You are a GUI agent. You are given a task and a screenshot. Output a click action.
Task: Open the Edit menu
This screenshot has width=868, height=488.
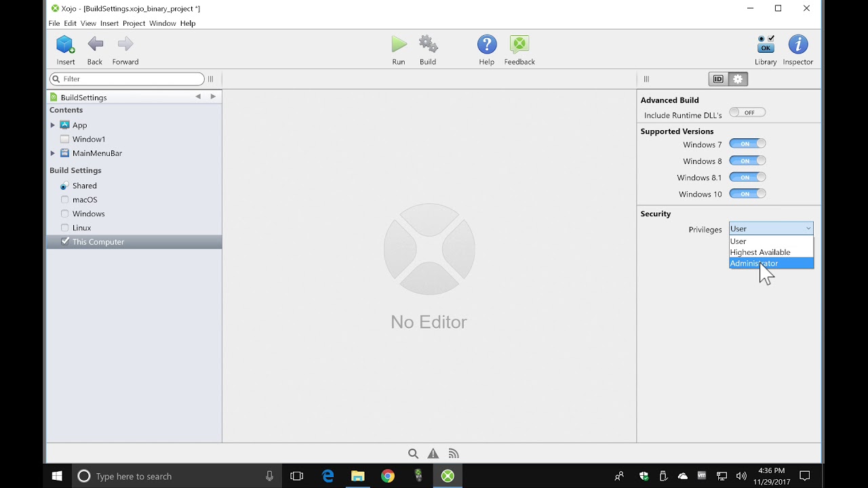coord(71,23)
